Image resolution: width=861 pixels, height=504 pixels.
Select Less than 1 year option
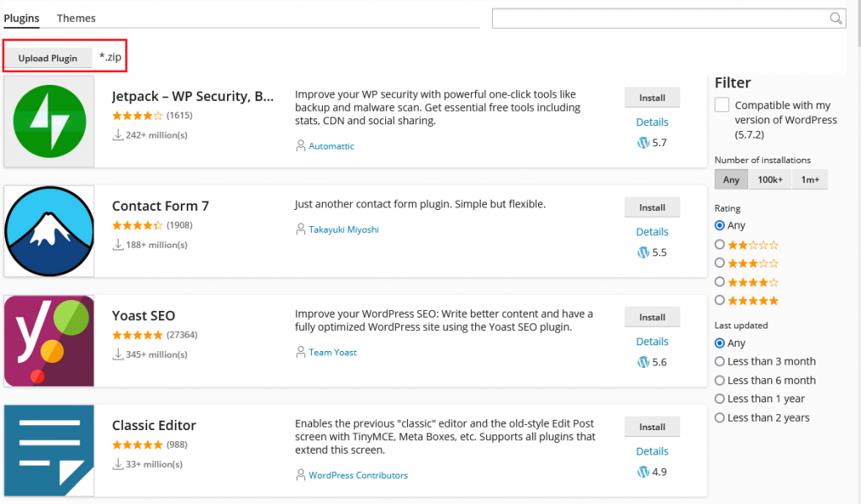[720, 399]
